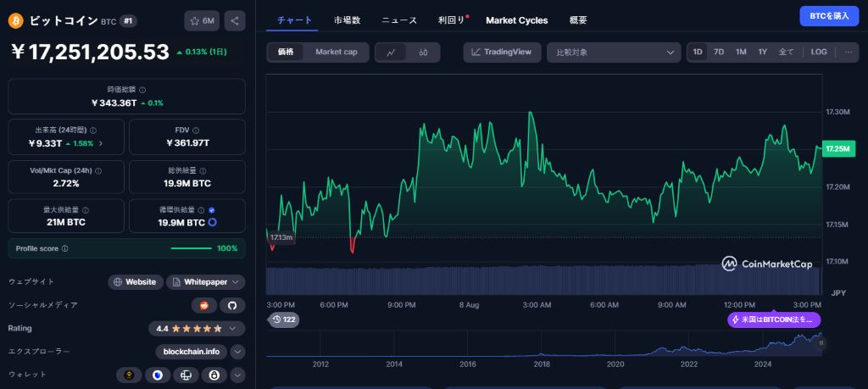Show info icon for 総供給量
868x389 pixels.
pyautogui.click(x=203, y=171)
